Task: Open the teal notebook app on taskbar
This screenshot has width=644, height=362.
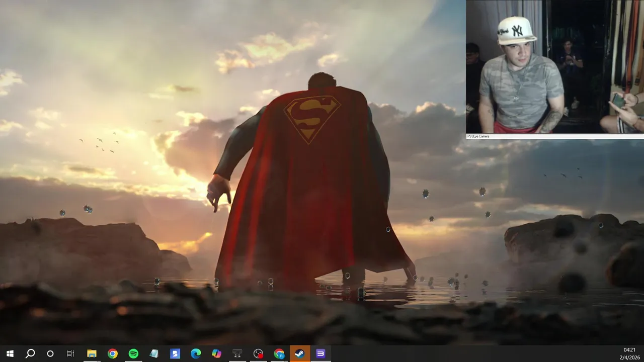Action: click(154, 354)
